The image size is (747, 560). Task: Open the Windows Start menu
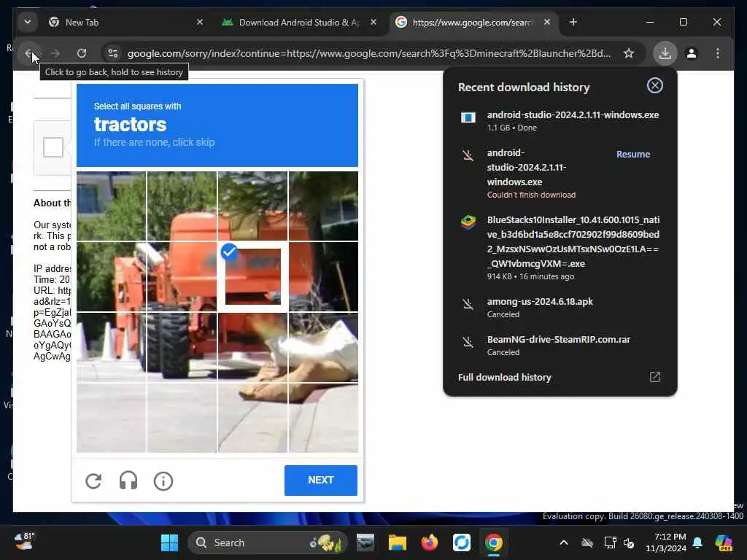(x=169, y=542)
